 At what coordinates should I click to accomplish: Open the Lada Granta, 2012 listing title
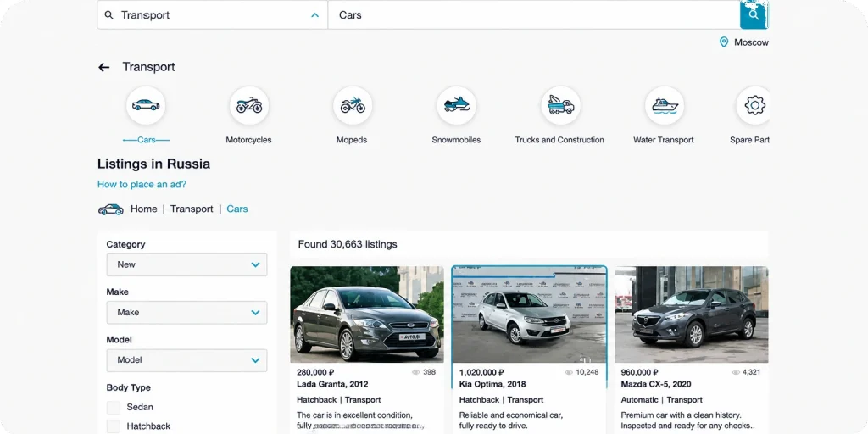point(332,384)
